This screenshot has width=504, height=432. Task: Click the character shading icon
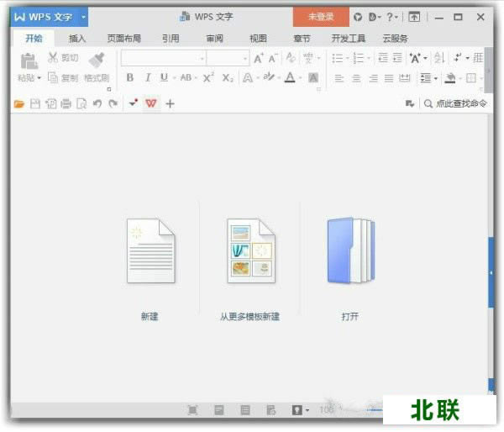313,77
